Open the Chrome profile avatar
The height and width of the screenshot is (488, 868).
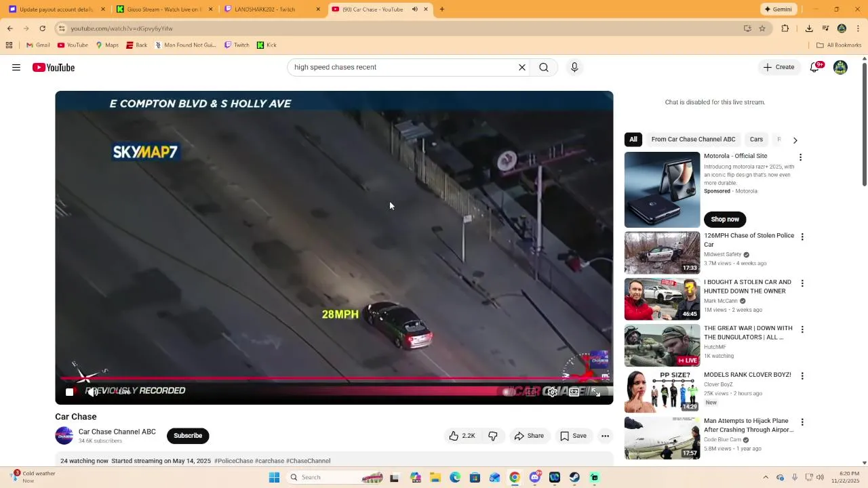pos(842,28)
